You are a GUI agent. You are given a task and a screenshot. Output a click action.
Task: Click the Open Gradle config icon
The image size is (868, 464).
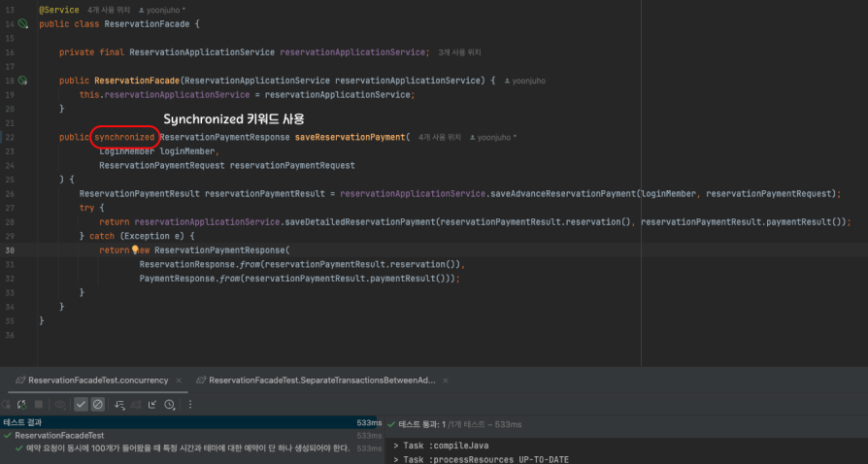pyautogui.click(x=136, y=405)
